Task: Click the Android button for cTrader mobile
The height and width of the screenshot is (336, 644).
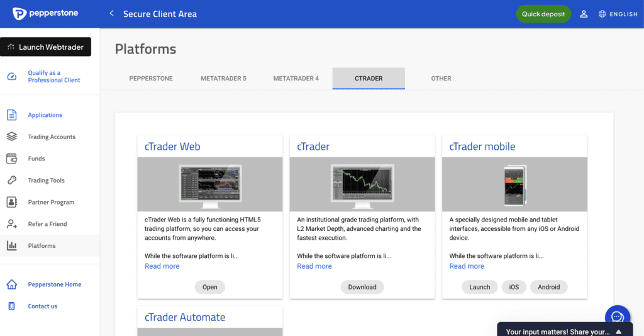Action: click(x=548, y=287)
